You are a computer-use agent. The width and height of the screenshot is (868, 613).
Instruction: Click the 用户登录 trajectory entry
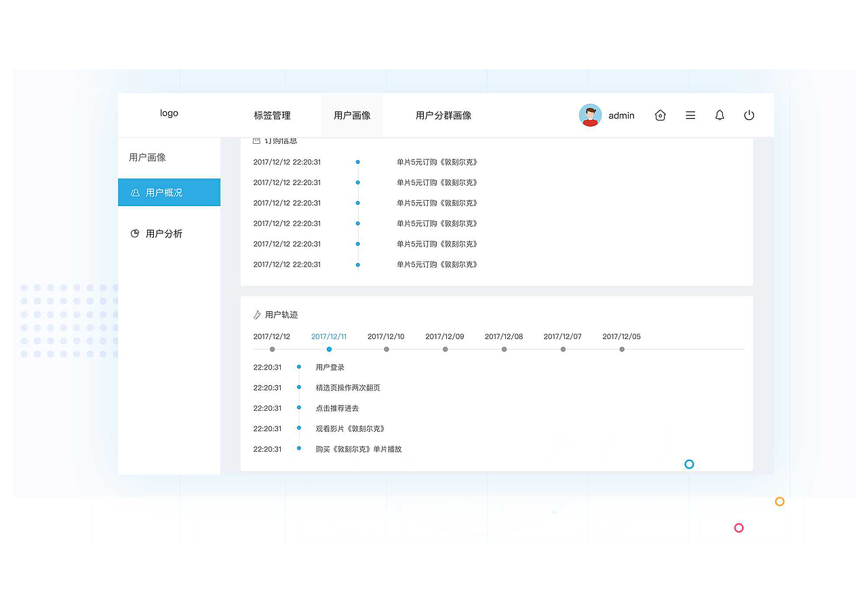tap(330, 368)
